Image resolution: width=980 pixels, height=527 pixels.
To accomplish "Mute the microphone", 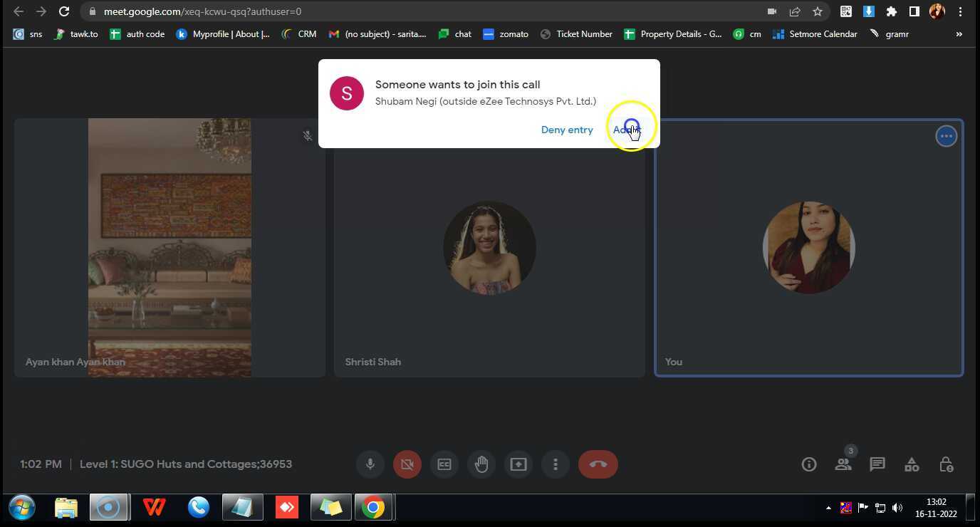I will [370, 464].
